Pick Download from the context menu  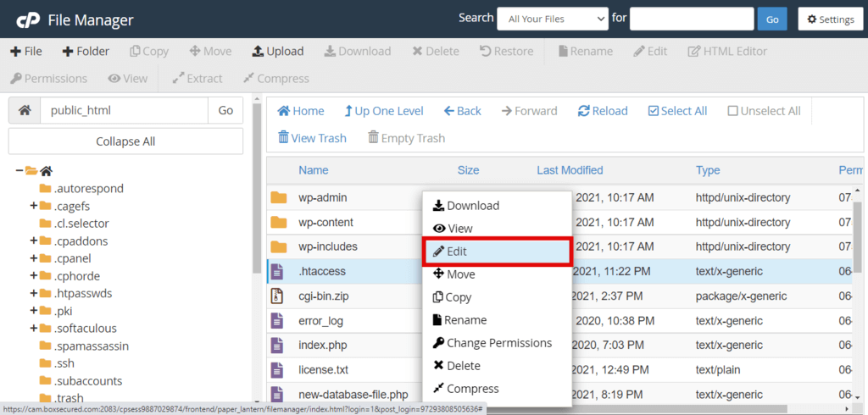click(466, 206)
